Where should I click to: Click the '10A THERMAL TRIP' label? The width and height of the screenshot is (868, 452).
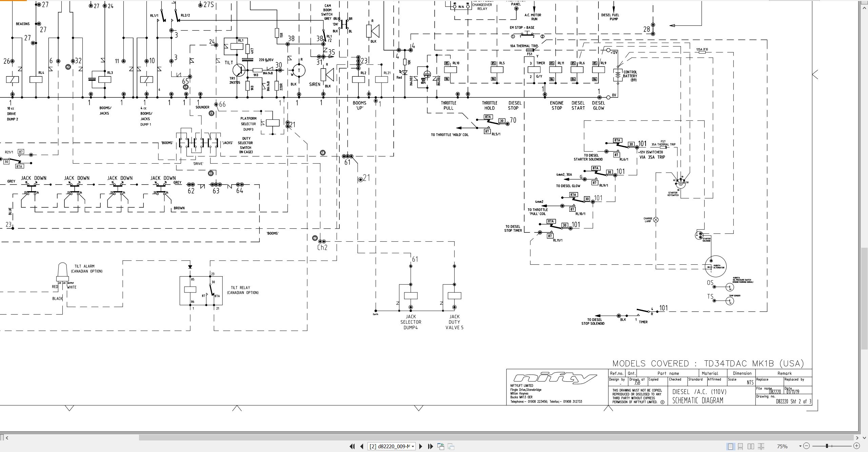click(524, 46)
